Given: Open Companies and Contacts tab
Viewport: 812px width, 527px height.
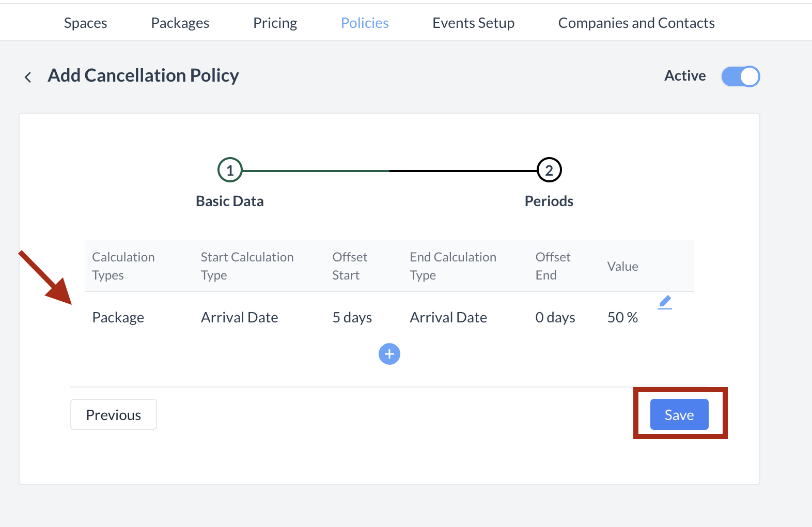Looking at the screenshot, I should 636,23.
